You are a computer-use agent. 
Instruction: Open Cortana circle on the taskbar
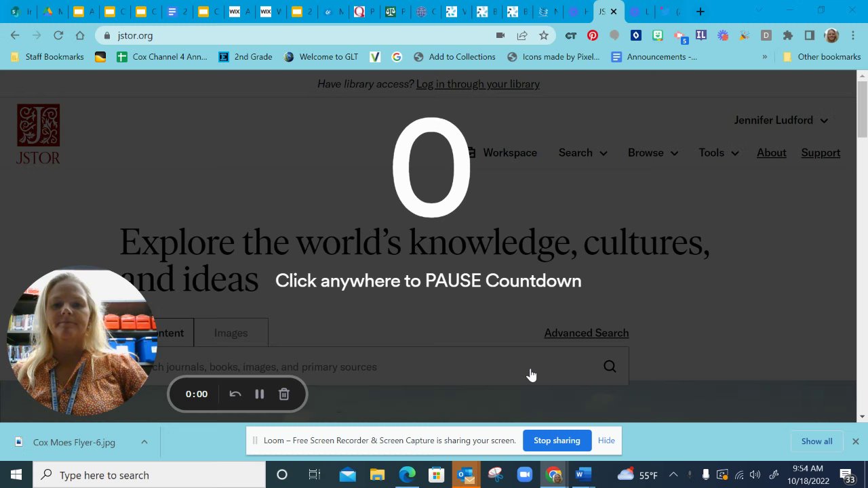click(282, 475)
